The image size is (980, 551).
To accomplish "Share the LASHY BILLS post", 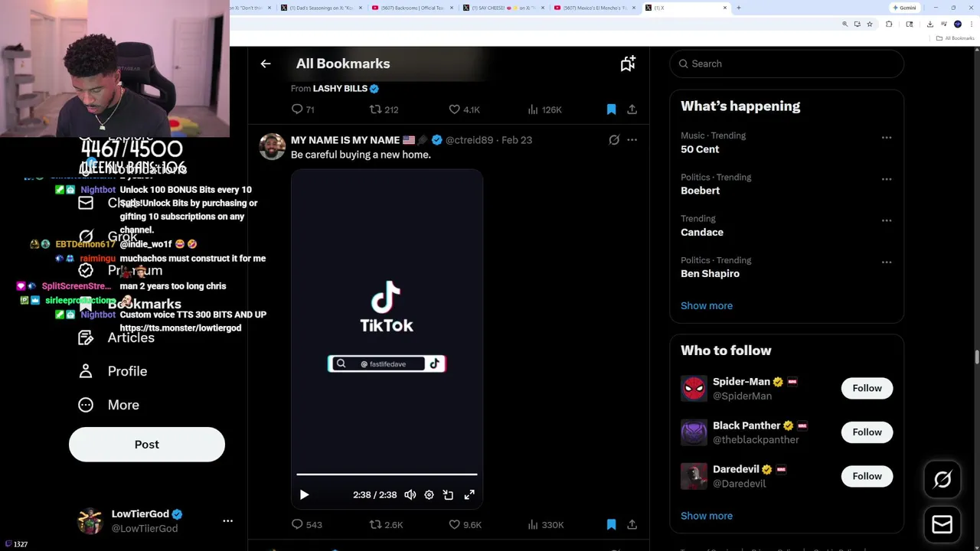I will click(632, 109).
